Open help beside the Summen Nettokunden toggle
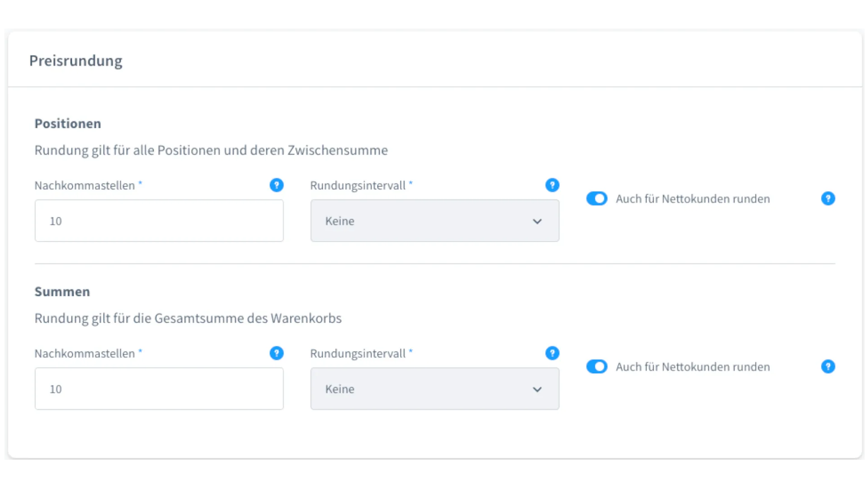This screenshot has height=488, width=868. tap(828, 367)
